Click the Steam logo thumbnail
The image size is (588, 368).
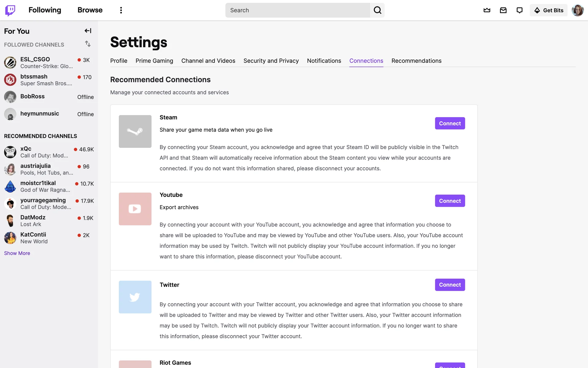pyautogui.click(x=135, y=131)
